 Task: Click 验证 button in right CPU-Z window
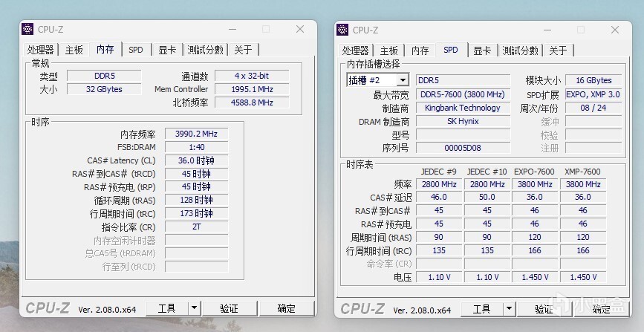pos(544,309)
